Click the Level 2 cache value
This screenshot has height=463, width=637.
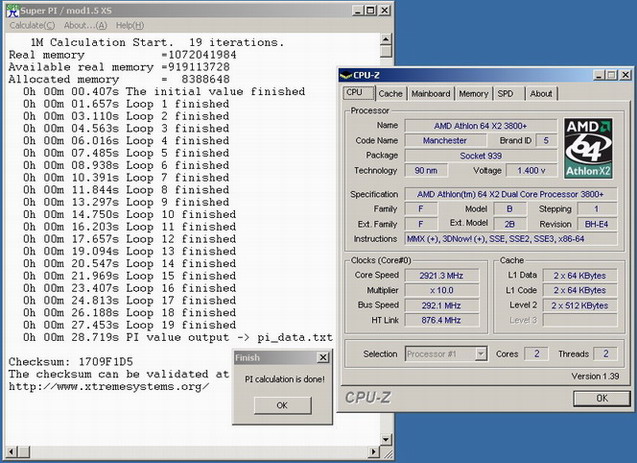[x=580, y=305]
